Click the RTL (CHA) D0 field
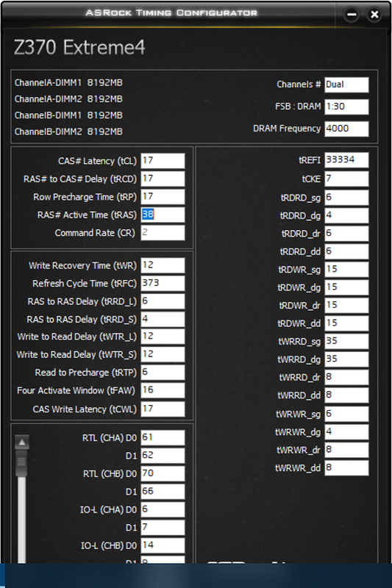The image size is (392, 588). 163,438
